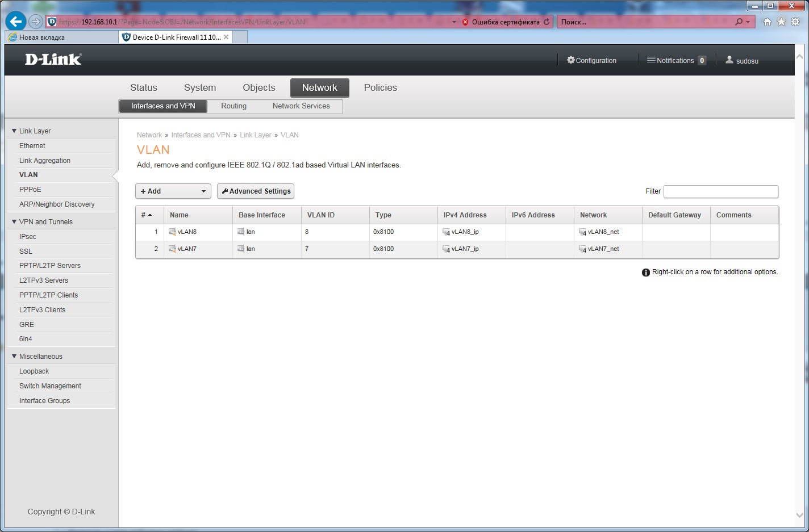This screenshot has width=809, height=532.
Task: Collapse the Link Layer section
Action: [14, 131]
